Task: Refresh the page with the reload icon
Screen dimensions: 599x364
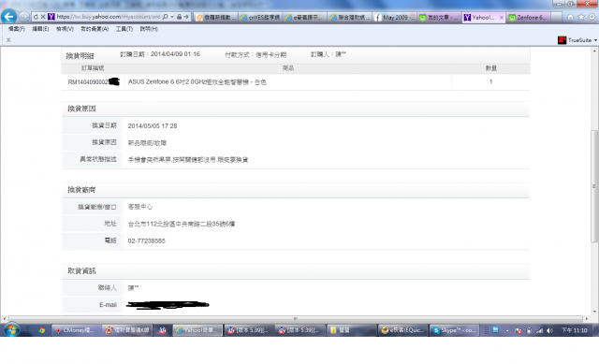Action: click(x=36, y=17)
